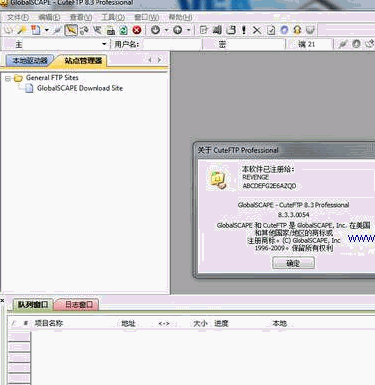Open the 文件 menu
The image size is (375, 385).
click(18, 17)
